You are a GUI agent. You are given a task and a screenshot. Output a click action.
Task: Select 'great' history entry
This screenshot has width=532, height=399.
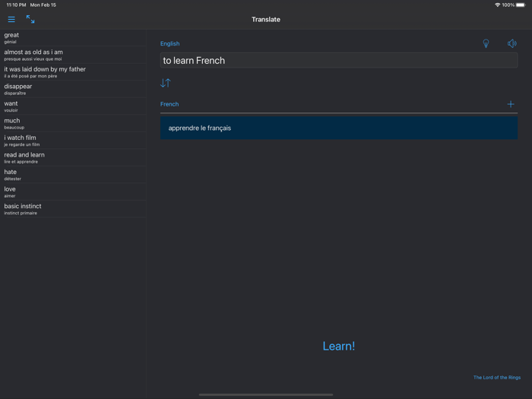click(x=73, y=38)
